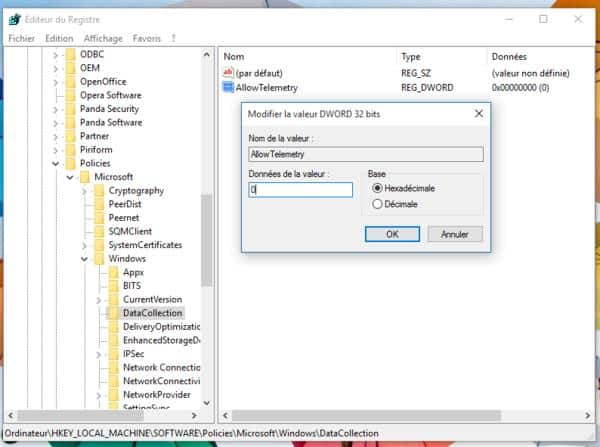The height and width of the screenshot is (447, 600).
Task: Click the tree pane scroll down arrow
Action: pos(207,403)
